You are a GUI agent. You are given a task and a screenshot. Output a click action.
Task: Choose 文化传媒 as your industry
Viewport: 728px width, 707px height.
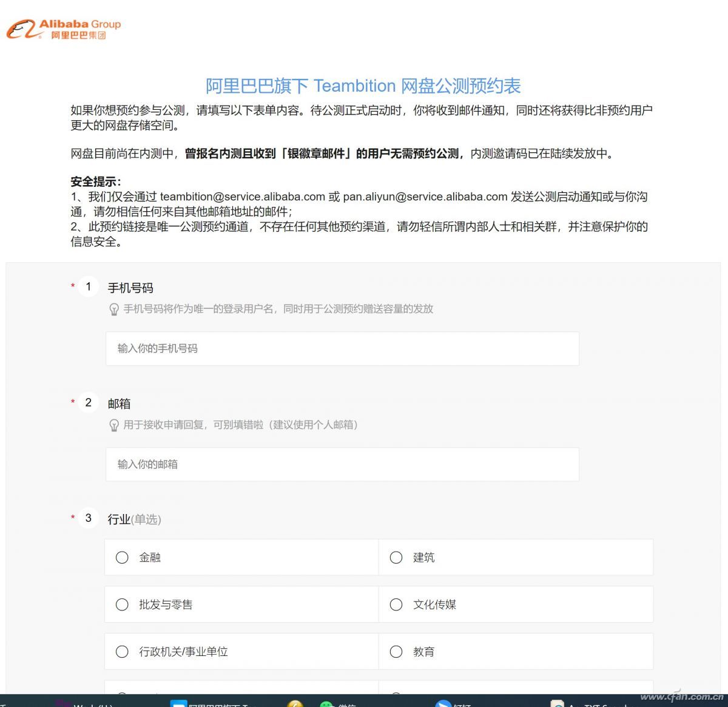[x=396, y=604]
